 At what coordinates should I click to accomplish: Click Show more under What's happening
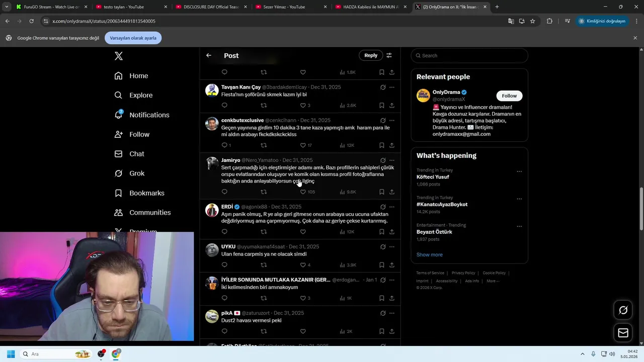(x=429, y=254)
